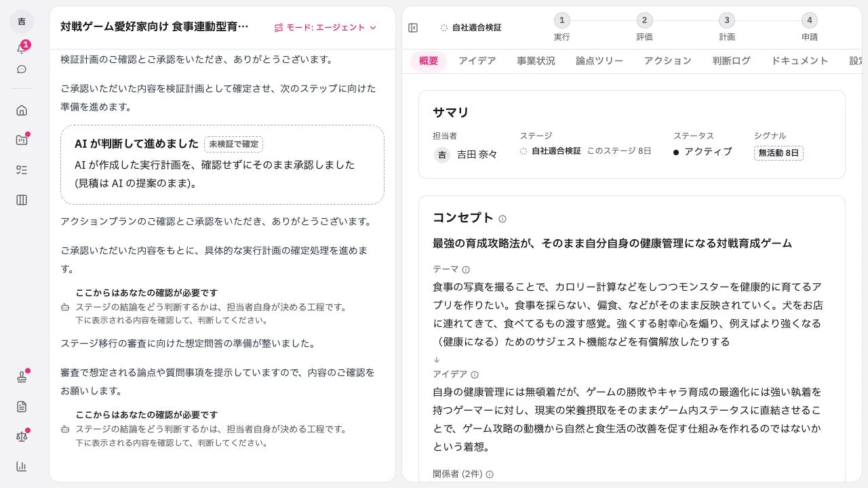Collapse the panel using the sidebar toggle icon
Screen dimensions: 868x488
point(413,28)
